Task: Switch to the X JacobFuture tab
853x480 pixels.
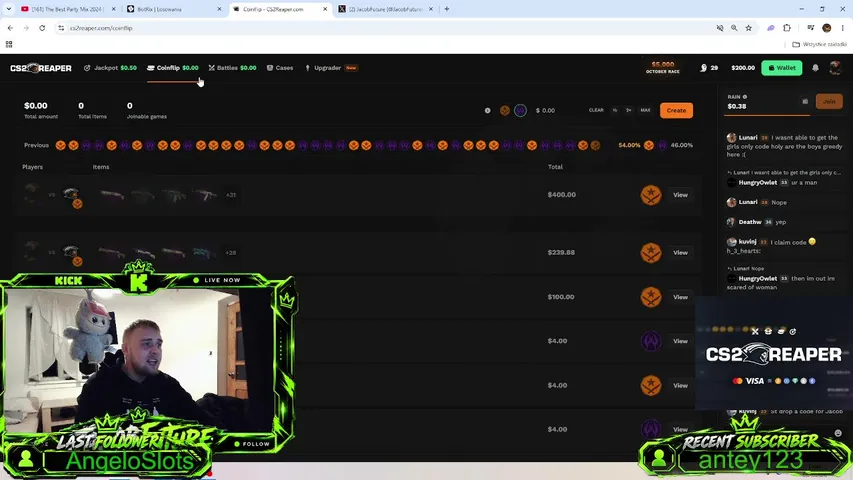Action: pos(386,9)
